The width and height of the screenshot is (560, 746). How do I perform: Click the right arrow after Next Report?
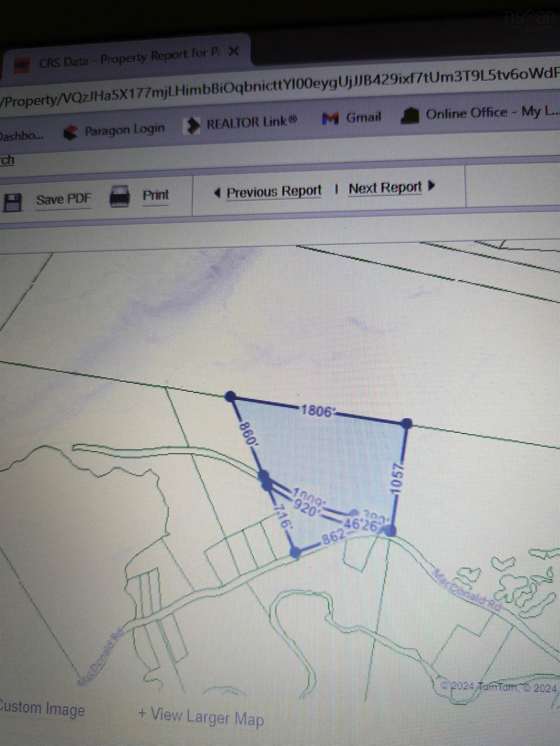click(431, 186)
